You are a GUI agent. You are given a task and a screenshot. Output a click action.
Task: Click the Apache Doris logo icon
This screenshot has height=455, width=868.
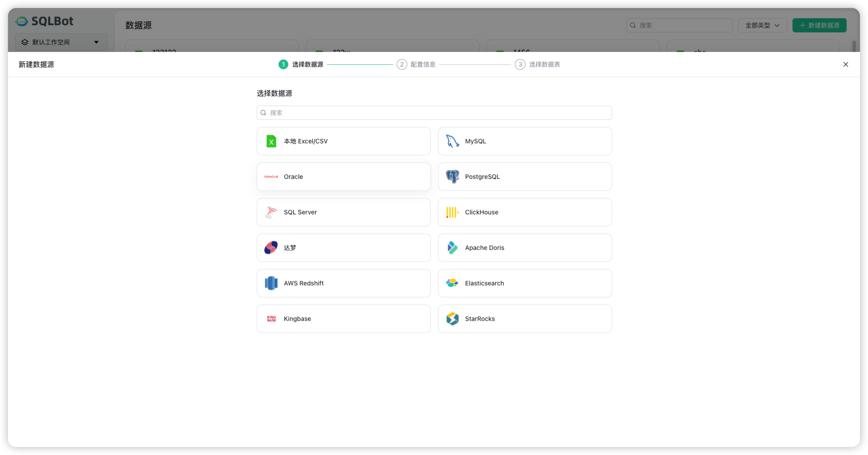452,248
